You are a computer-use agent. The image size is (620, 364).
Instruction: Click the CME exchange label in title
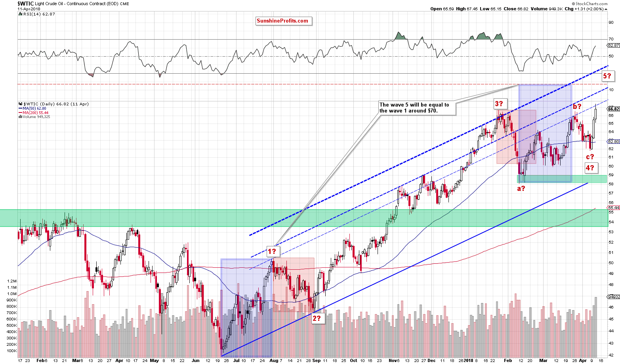pos(124,4)
